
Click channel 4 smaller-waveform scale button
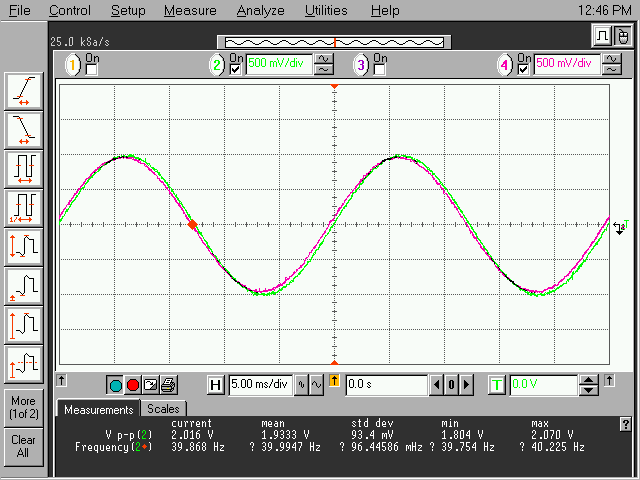coord(611,69)
